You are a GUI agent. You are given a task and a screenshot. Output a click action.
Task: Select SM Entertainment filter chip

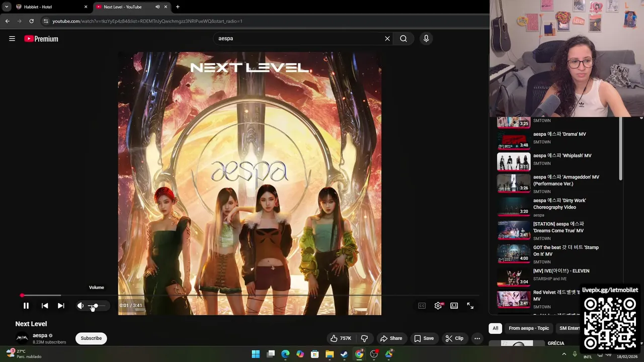click(570, 328)
